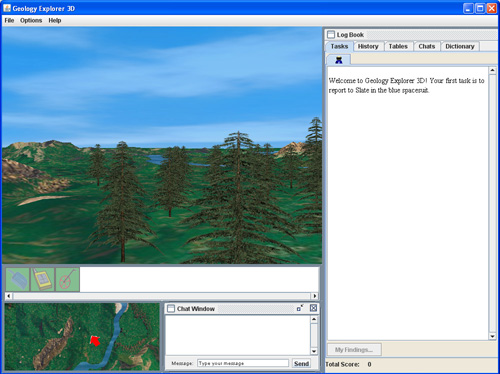Select the handheld GPS device tool
The width and height of the screenshot is (500, 374).
[x=43, y=279]
